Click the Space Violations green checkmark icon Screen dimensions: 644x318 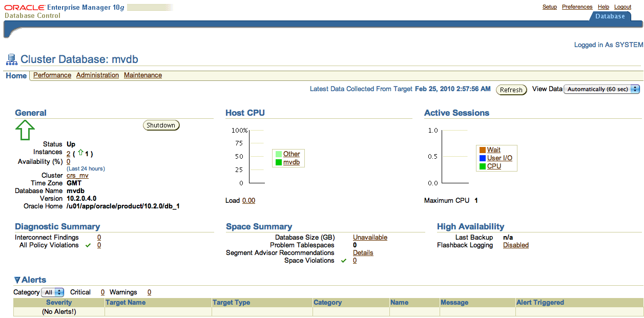[344, 261]
